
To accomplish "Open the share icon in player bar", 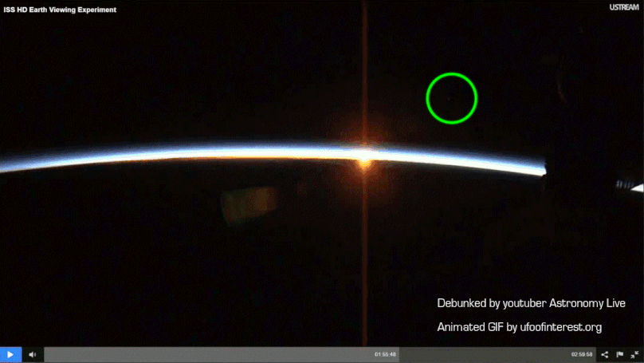I will [x=605, y=354].
